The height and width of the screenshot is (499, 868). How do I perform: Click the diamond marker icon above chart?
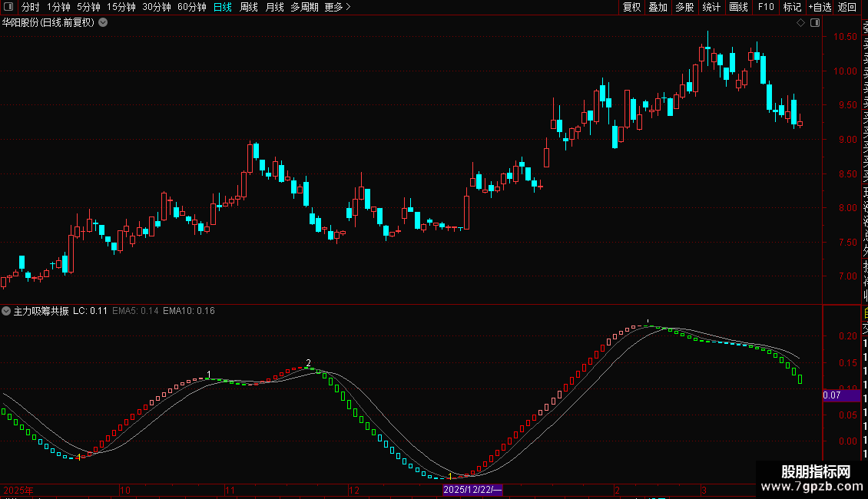(x=800, y=23)
